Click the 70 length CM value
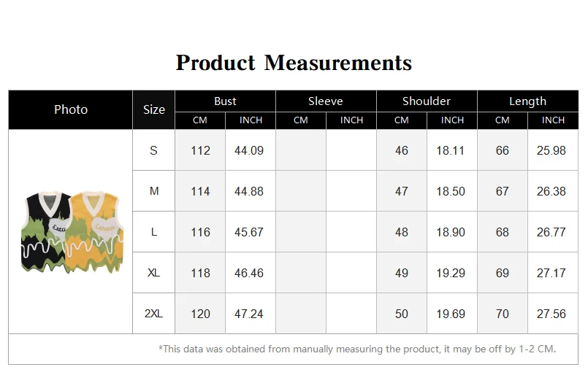This screenshot has width=588, height=383. click(502, 314)
